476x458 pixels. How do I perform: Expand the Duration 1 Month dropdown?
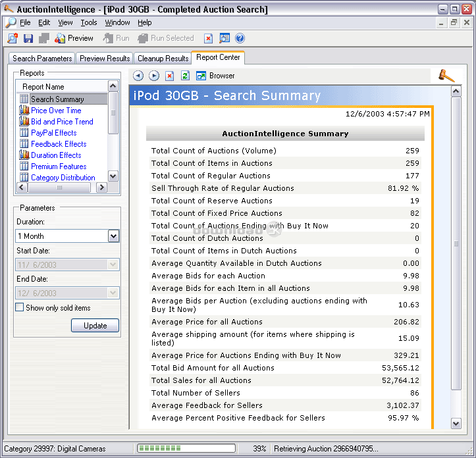pyautogui.click(x=113, y=236)
